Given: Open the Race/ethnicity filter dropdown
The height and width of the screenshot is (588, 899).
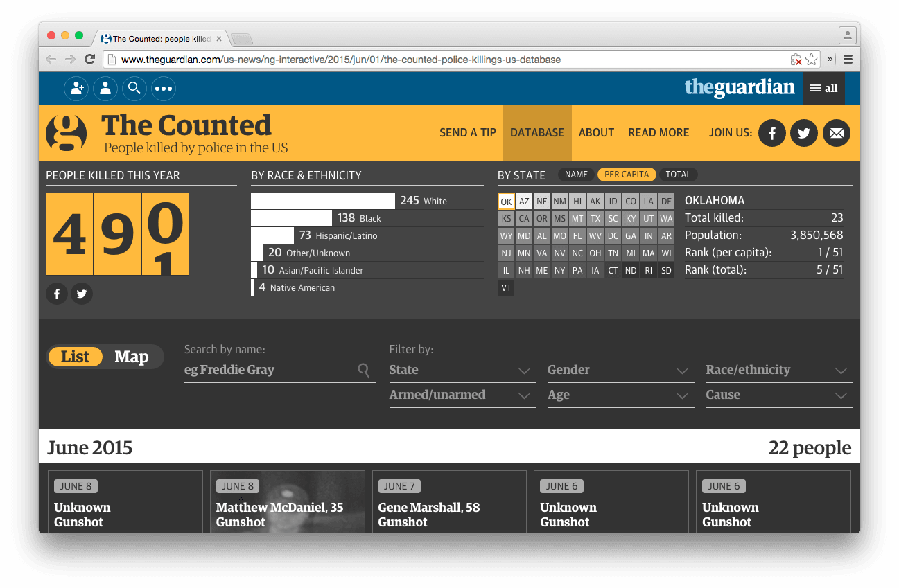Looking at the screenshot, I should (778, 371).
